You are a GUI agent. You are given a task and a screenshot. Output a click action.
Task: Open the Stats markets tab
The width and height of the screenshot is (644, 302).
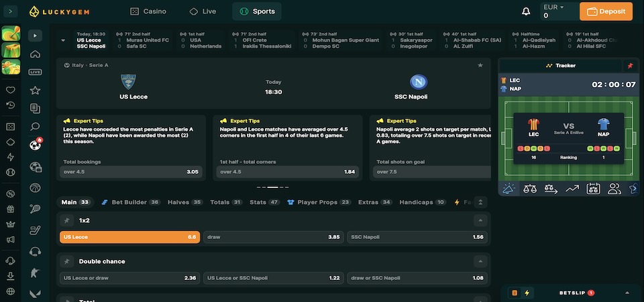[x=264, y=202]
